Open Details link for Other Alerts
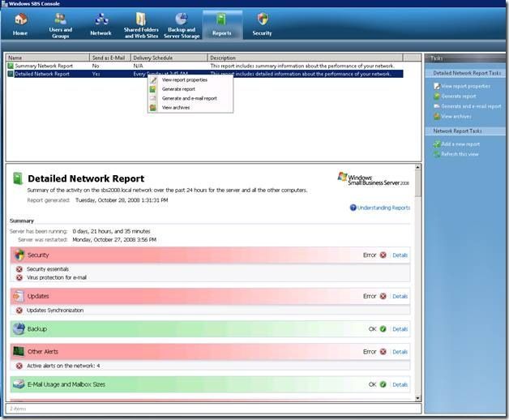This screenshot has width=509, height=420. pyautogui.click(x=400, y=352)
